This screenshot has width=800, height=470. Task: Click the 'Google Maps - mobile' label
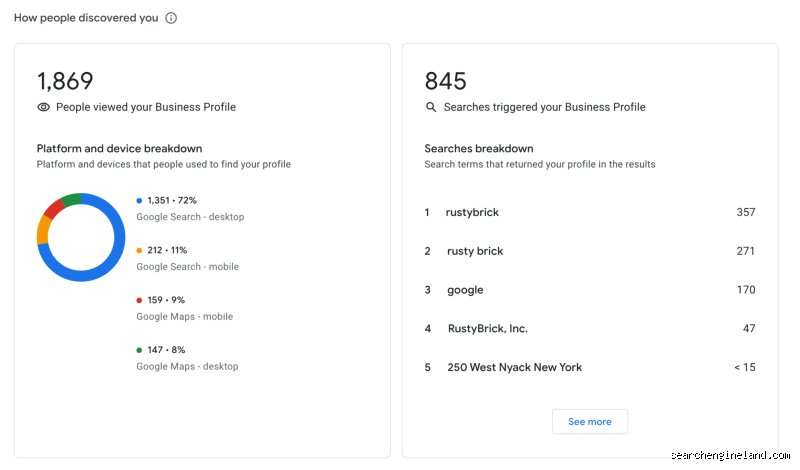click(185, 316)
